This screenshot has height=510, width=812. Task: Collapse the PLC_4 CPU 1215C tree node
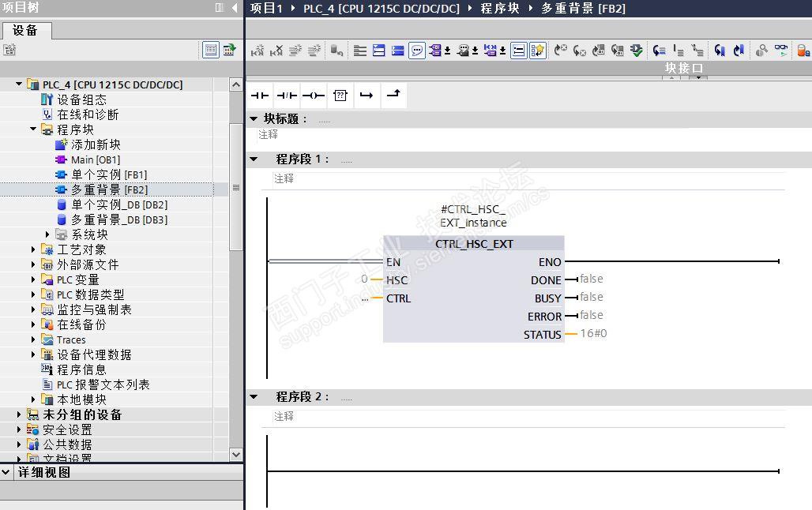(x=19, y=84)
